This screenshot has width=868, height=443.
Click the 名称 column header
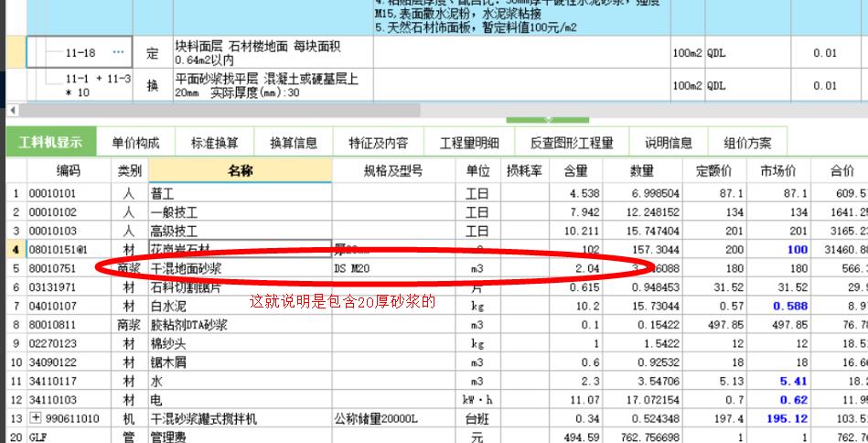pyautogui.click(x=241, y=170)
